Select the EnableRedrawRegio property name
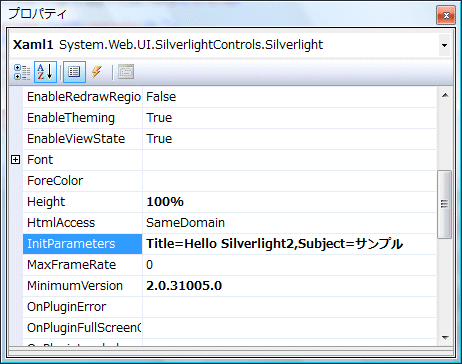Viewport: 462px width, 364px height. tap(84, 97)
